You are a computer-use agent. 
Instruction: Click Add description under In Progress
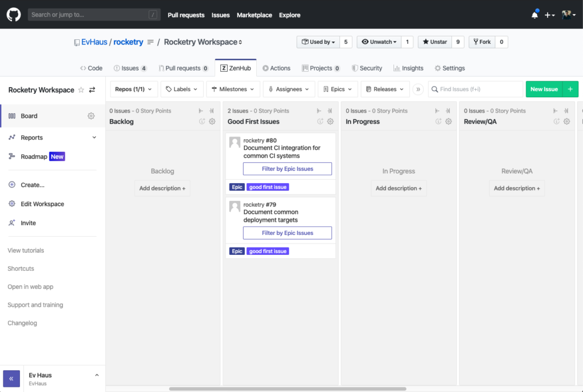[399, 188]
